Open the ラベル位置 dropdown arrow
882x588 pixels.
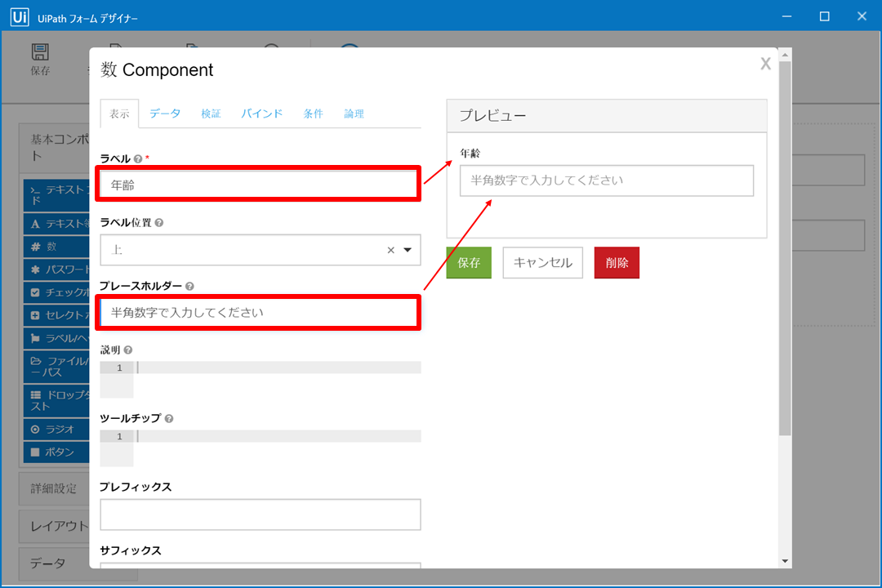pos(408,250)
